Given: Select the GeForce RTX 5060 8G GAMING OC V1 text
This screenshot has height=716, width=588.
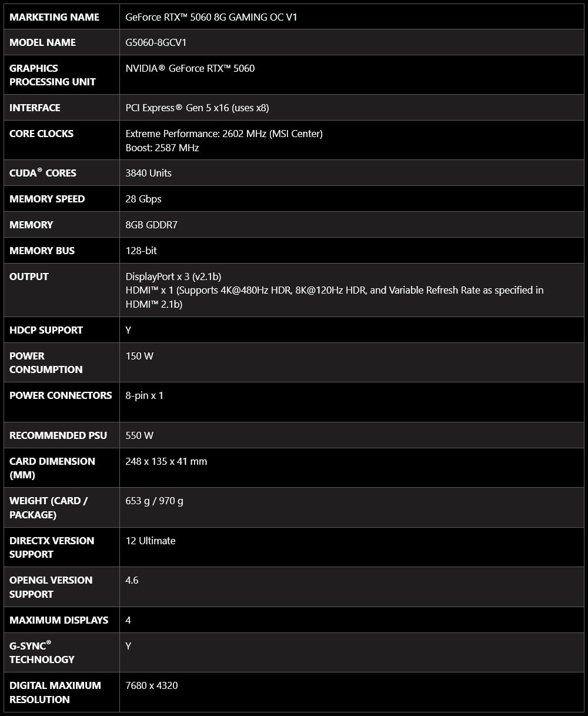Looking at the screenshot, I should 212,17.
